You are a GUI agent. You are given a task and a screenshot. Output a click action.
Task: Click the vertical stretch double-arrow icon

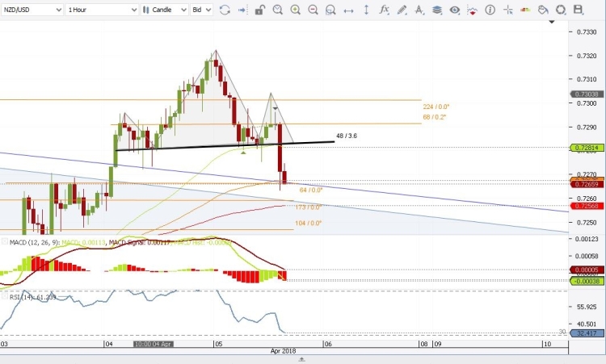coord(366,10)
